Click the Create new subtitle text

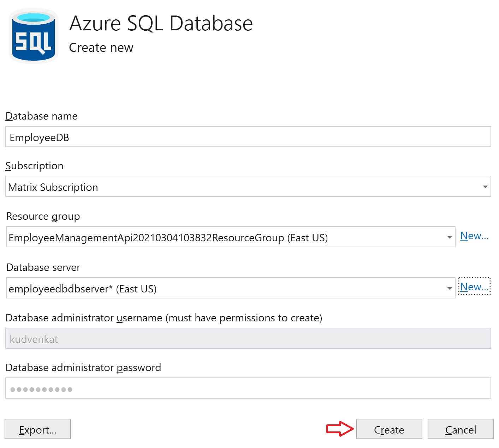pos(101,47)
